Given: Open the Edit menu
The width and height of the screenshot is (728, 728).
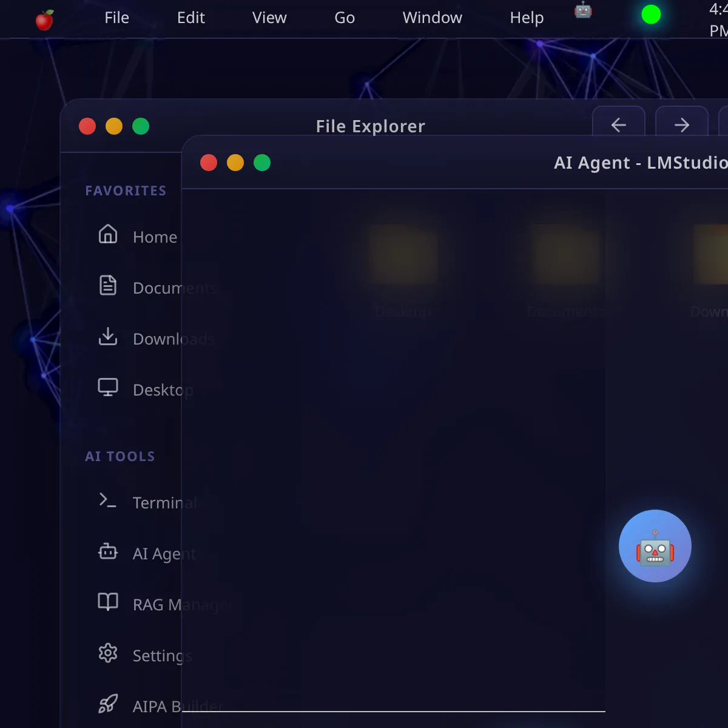Looking at the screenshot, I should 190,18.
